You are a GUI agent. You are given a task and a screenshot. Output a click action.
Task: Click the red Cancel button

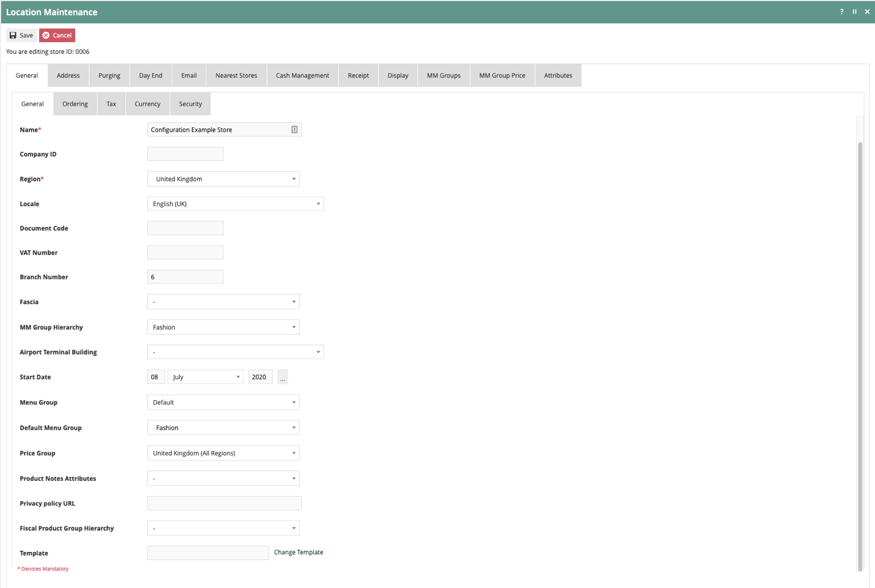57,35
